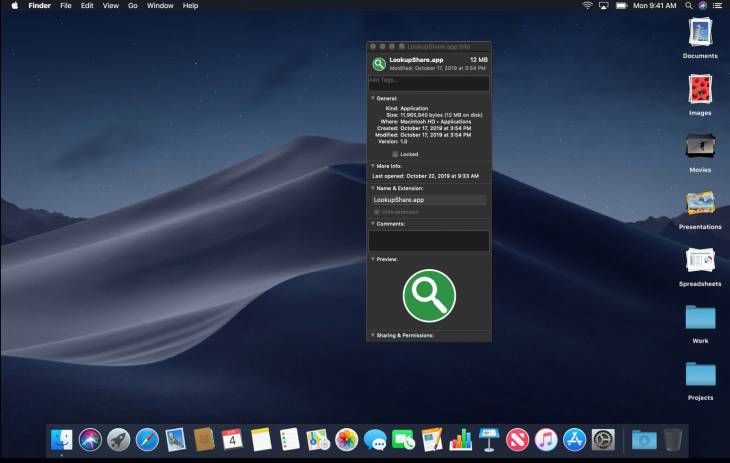Collapse the Name & Extension section
Viewport: 730px width, 463px height.
tap(372, 188)
